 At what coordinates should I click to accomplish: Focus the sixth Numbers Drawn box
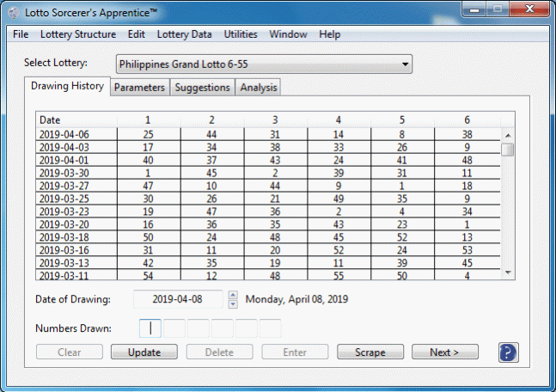[271, 328]
